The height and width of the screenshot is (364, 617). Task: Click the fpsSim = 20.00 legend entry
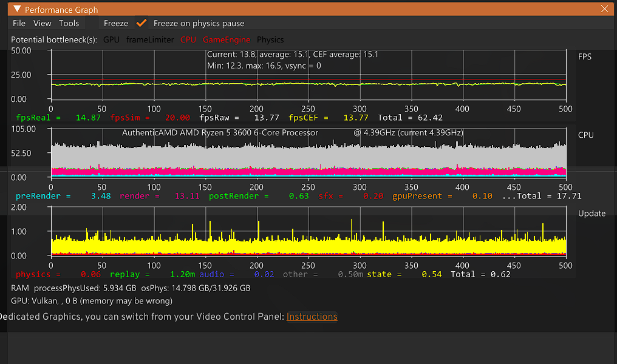[x=150, y=118]
